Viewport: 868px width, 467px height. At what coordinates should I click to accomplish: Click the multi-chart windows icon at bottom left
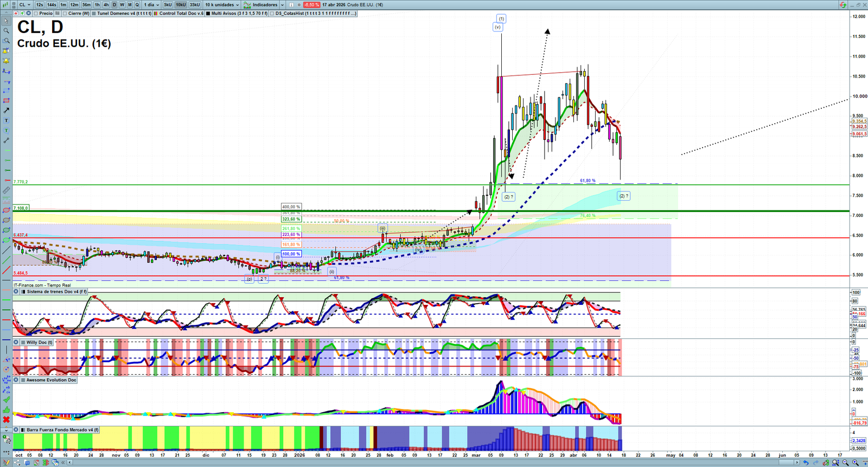55,463
